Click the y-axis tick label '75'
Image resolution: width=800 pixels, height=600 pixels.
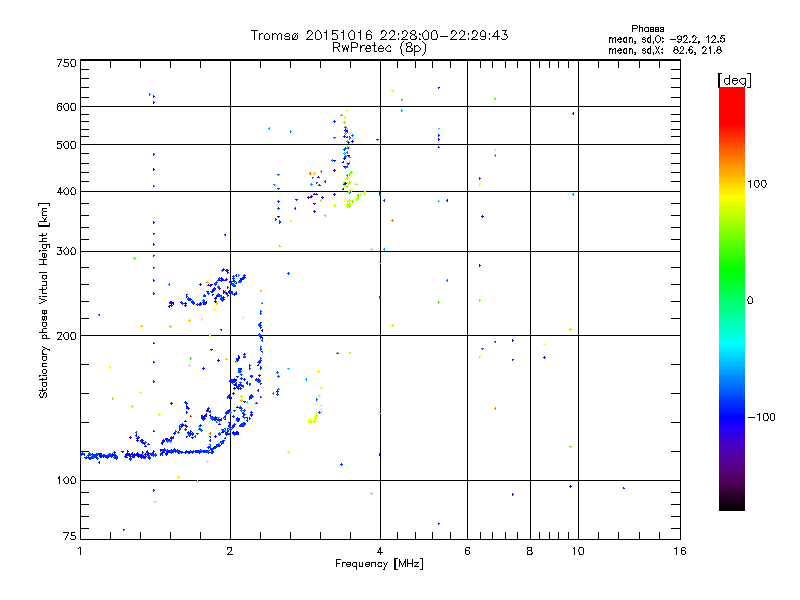tap(70, 536)
